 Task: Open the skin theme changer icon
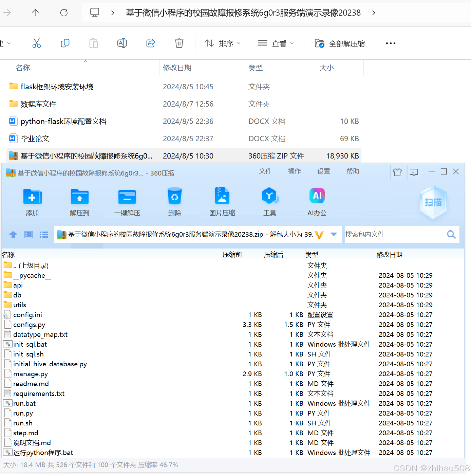tap(398, 172)
